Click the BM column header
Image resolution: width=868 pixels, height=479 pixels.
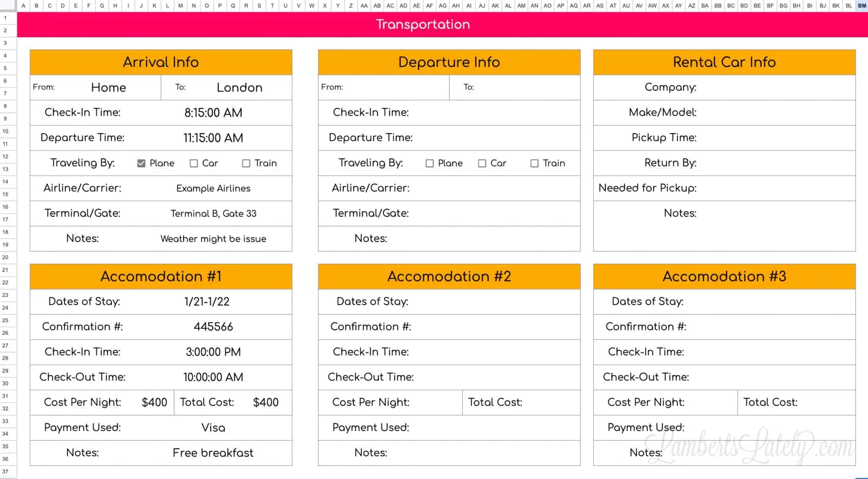pos(861,6)
